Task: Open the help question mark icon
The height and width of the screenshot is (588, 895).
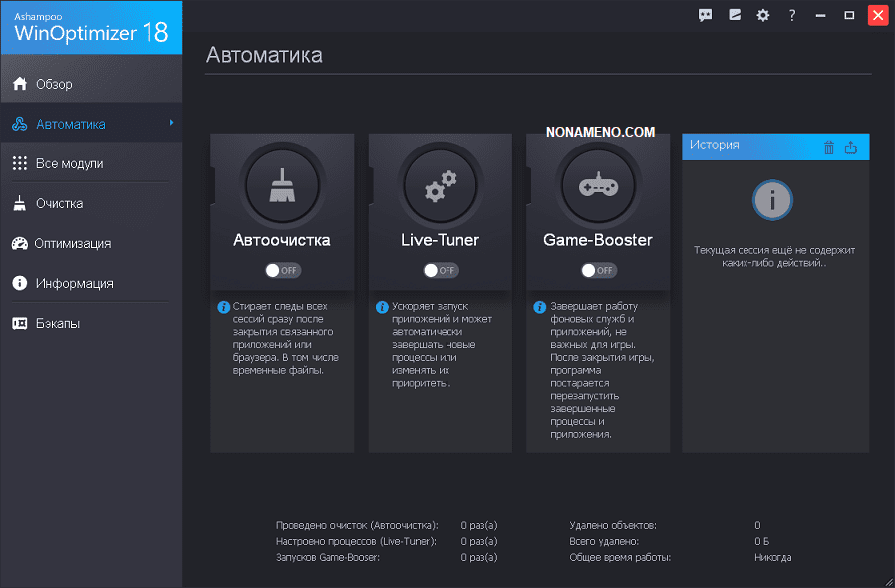Action: coord(792,15)
